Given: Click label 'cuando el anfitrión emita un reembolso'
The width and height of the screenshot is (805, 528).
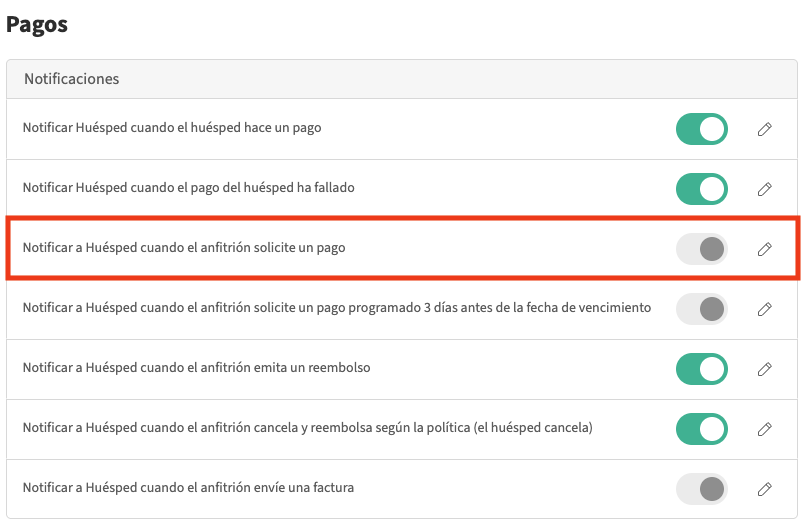Looking at the screenshot, I should [x=250, y=368].
